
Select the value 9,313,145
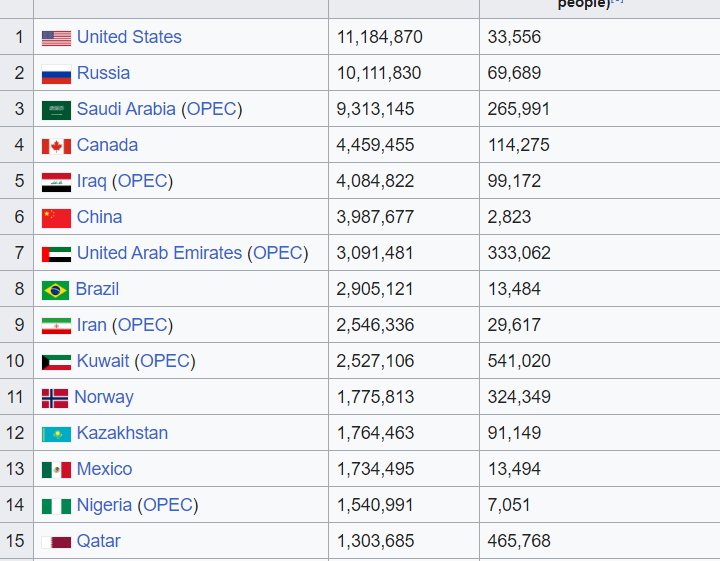click(x=375, y=109)
